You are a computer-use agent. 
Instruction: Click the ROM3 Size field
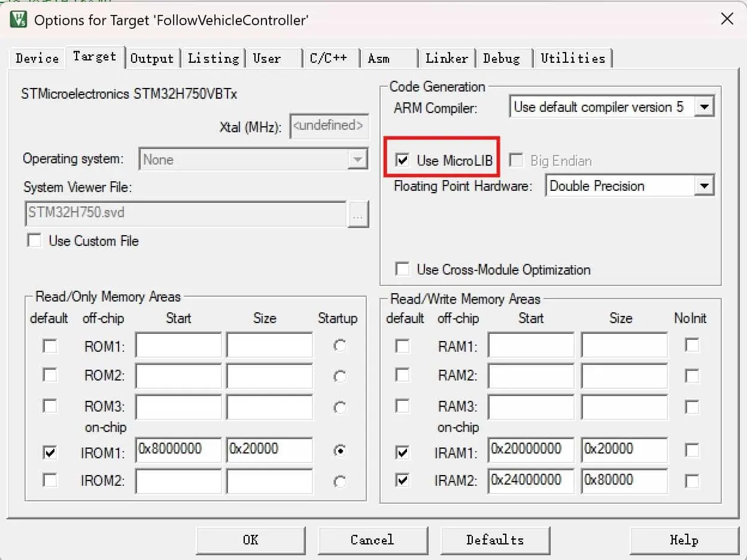pos(269,407)
